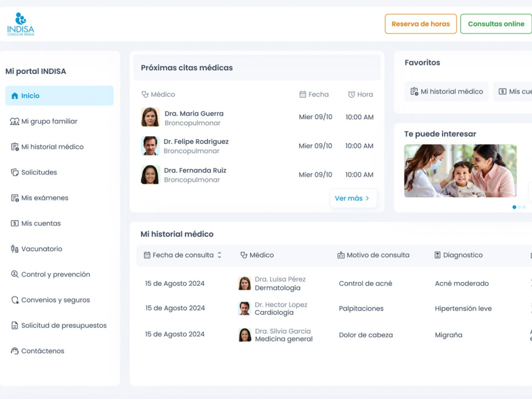Click sidebar medical history icon
The height and width of the screenshot is (399, 532).
(14, 147)
